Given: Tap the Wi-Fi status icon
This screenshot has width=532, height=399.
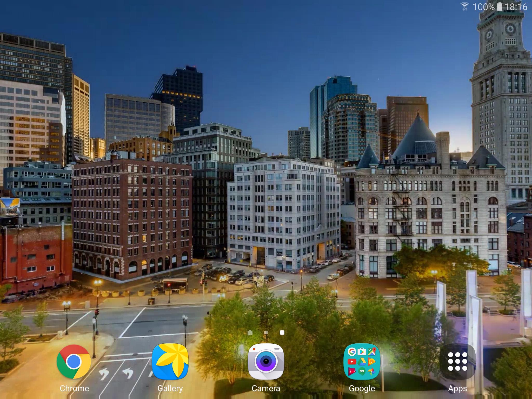Looking at the screenshot, I should tap(465, 6).
